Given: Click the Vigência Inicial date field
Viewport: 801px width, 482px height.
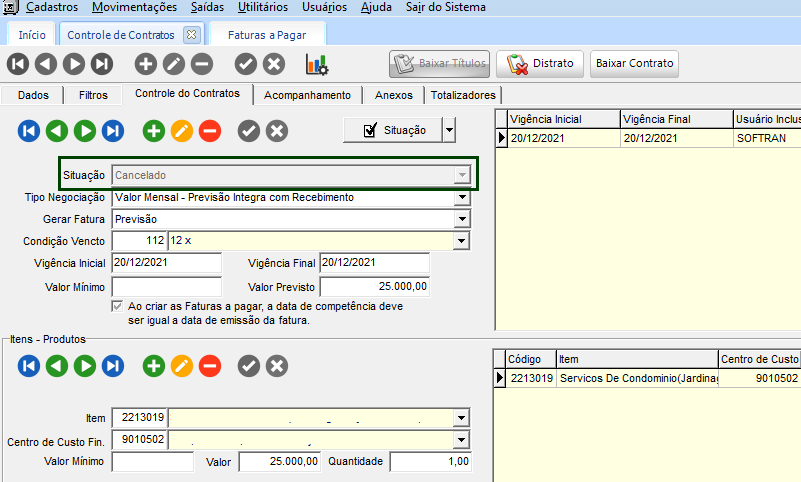Looking at the screenshot, I should pos(167,262).
